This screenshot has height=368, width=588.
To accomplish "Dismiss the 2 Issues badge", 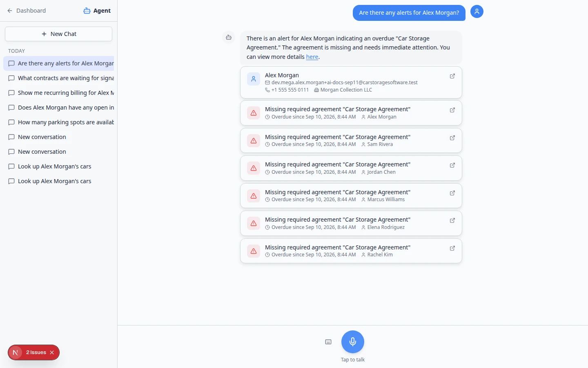I will point(52,352).
